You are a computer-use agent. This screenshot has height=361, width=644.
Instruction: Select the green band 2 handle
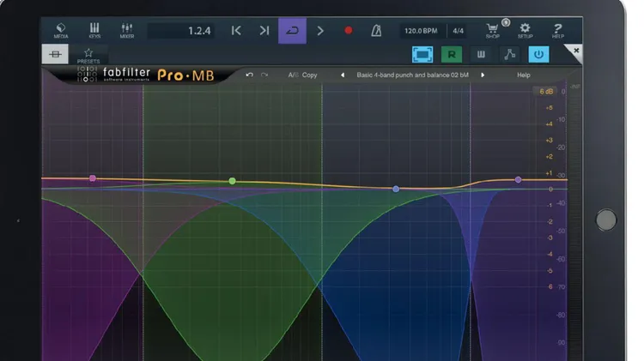(x=232, y=181)
